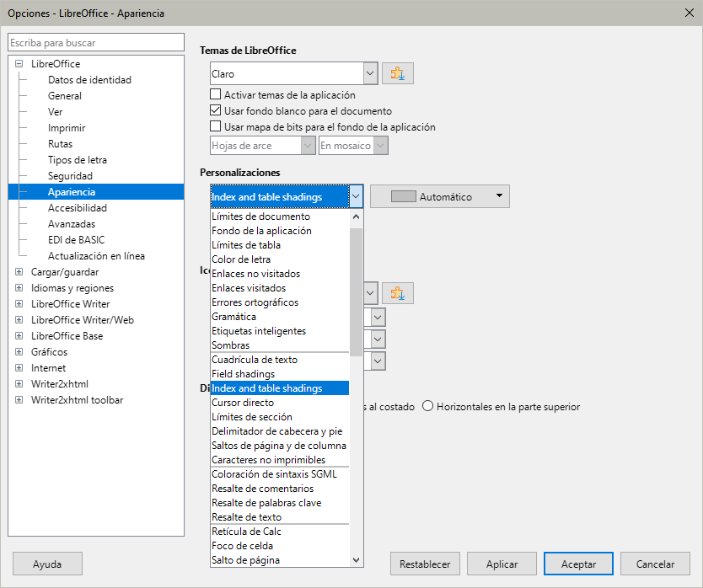Click the search field 'Escriba para buscar'
The height and width of the screenshot is (588, 703).
95,43
